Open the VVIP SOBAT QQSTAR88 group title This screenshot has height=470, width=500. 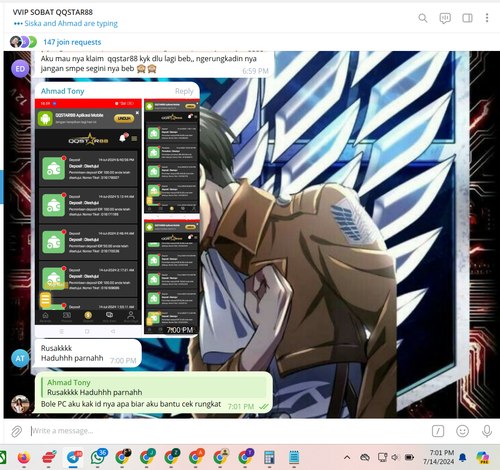coord(53,12)
